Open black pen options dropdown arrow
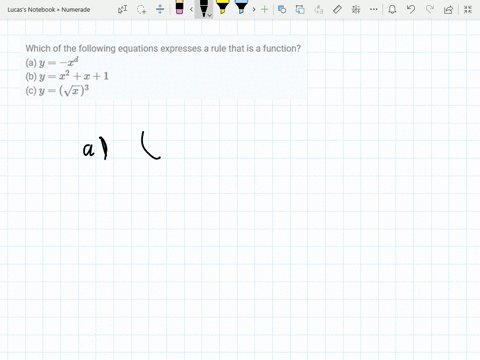Viewport: 480px width, 360px height. (x=210, y=15)
